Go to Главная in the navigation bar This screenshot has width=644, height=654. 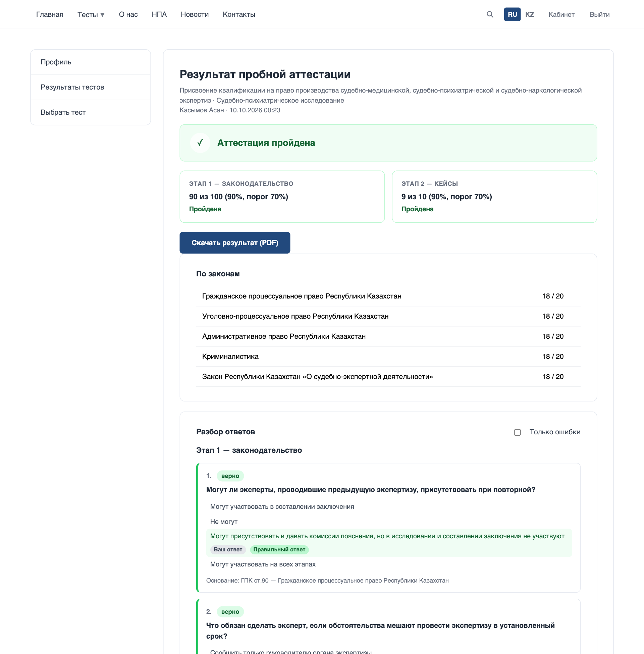50,14
